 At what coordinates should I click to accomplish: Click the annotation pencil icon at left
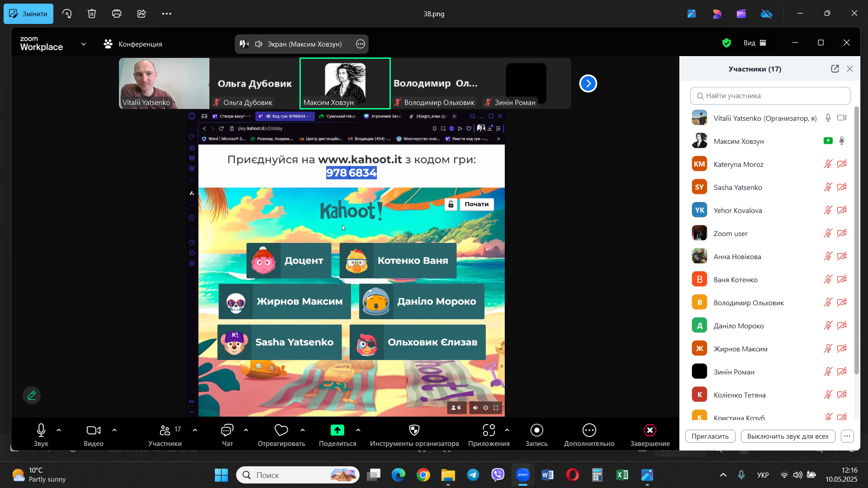[x=32, y=395]
